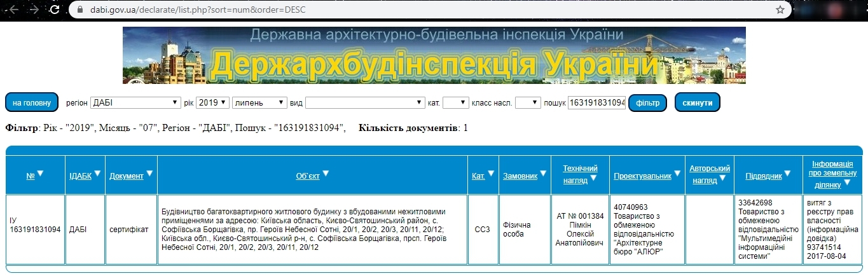Open the рік dropdown showing 2019
The height and width of the screenshot is (276, 868).
212,102
